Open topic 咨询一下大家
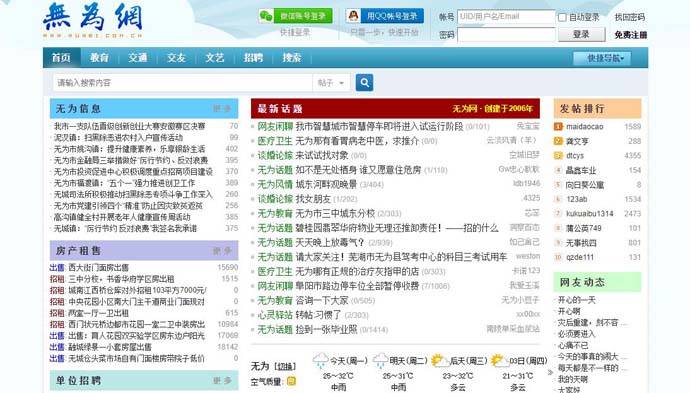The image size is (690, 393). point(322,301)
